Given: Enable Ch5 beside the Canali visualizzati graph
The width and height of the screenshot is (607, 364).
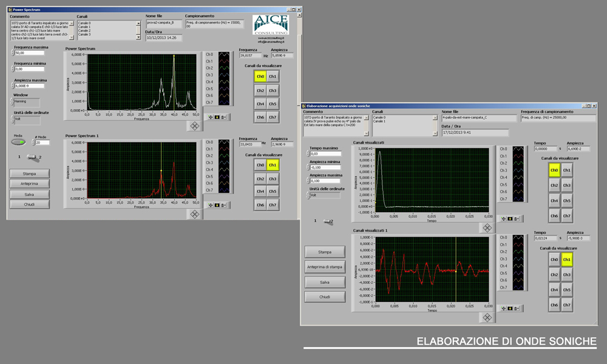Looking at the screenshot, I should (x=567, y=200).
